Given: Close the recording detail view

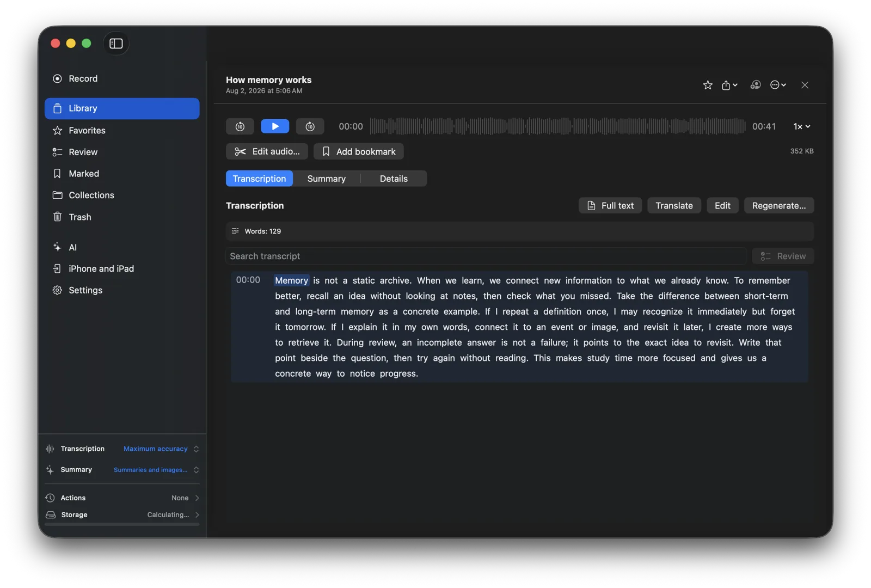Looking at the screenshot, I should point(805,85).
